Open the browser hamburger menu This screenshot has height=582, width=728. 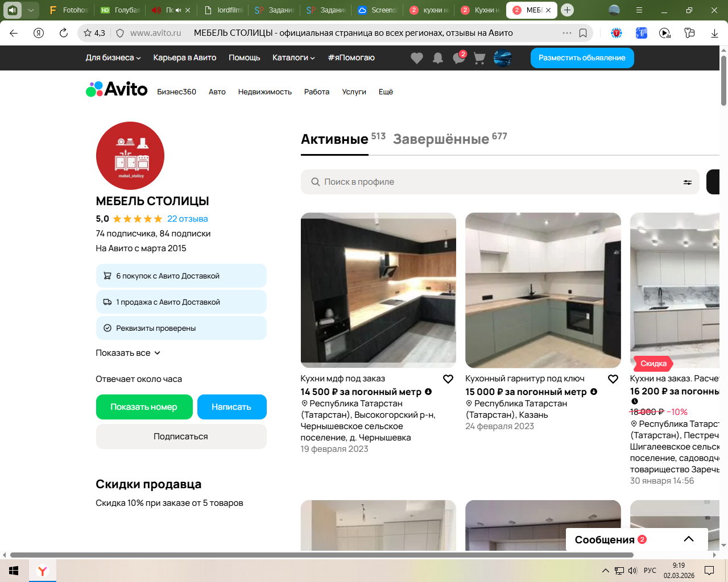click(x=639, y=10)
